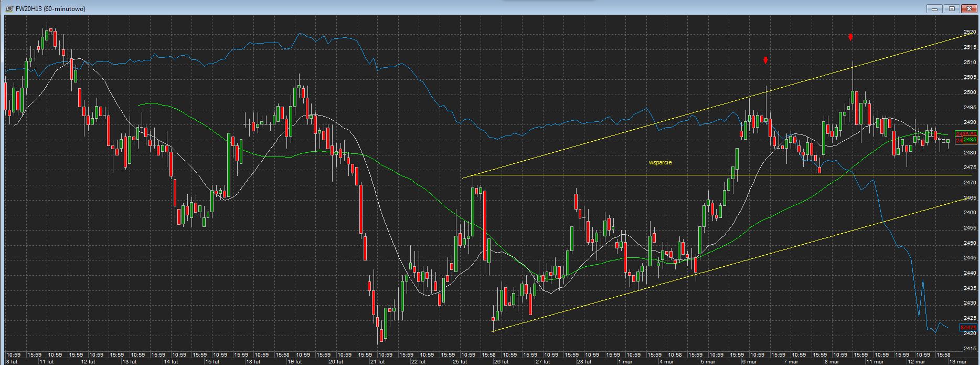Select the right red down-arrow marker

point(850,37)
